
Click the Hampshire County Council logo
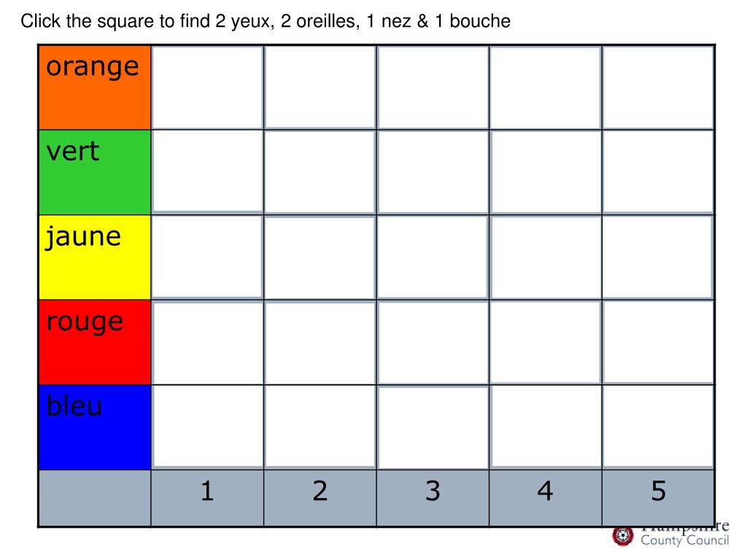[671, 535]
